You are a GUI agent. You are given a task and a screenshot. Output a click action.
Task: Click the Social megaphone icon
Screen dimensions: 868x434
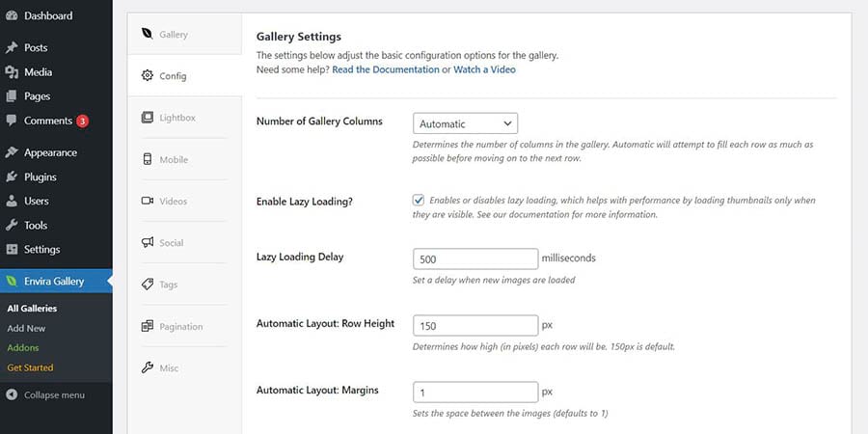coord(148,243)
